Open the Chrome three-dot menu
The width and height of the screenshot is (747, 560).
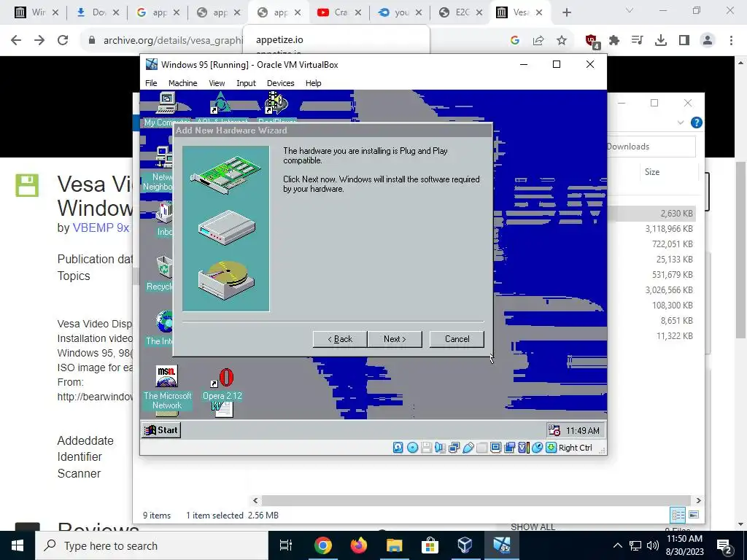pos(731,41)
